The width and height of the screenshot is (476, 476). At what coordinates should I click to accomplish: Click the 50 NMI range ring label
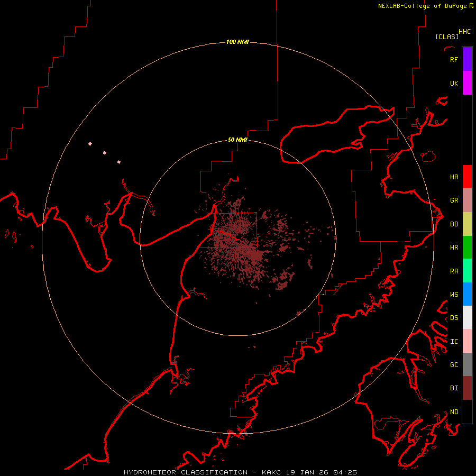point(237,140)
